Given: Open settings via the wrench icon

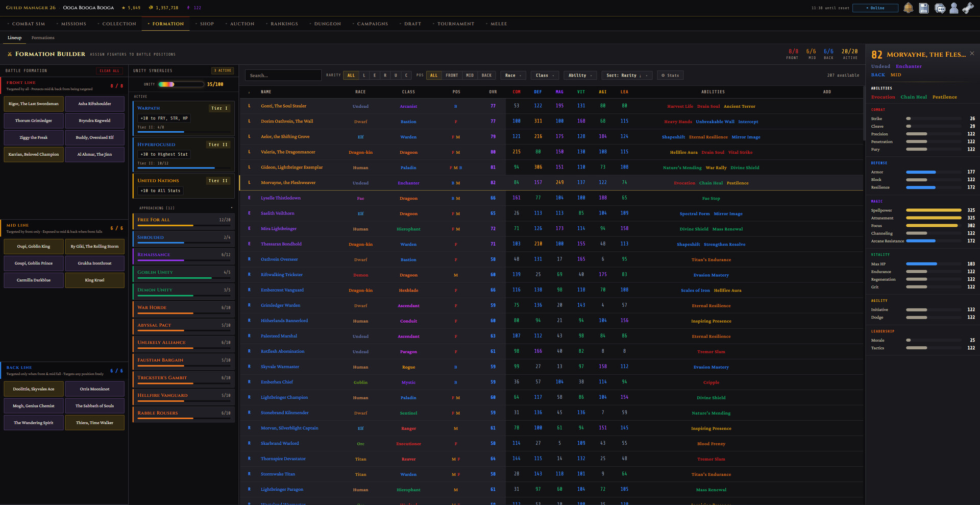Looking at the screenshot, I should click(x=968, y=8).
